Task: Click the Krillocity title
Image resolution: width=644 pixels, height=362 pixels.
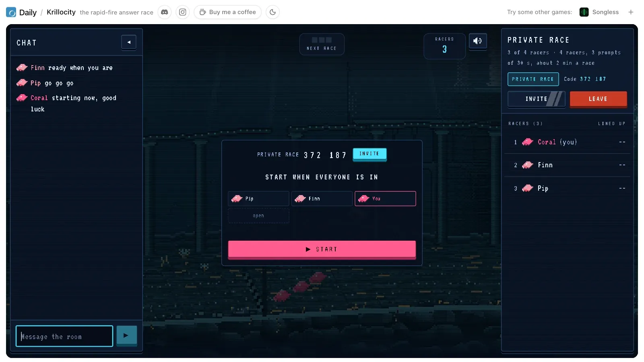Action: [61, 12]
